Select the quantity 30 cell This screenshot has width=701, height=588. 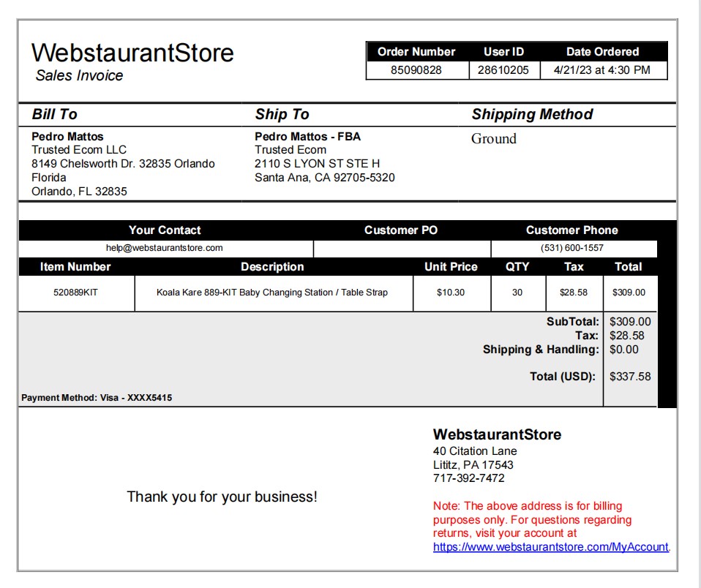pyautogui.click(x=517, y=293)
